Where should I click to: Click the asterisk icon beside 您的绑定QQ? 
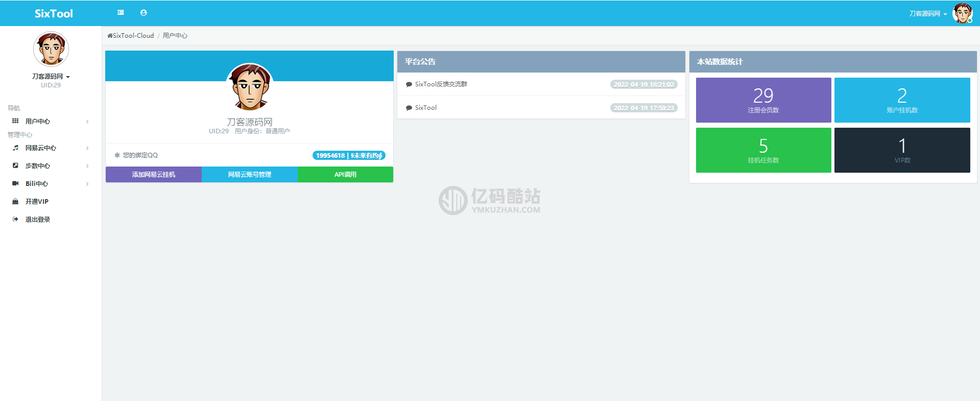(117, 155)
